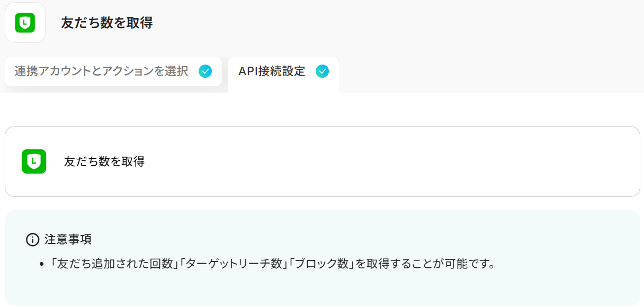Click the checkmark on 連携アカウントとアクションを選択 tab

205,71
